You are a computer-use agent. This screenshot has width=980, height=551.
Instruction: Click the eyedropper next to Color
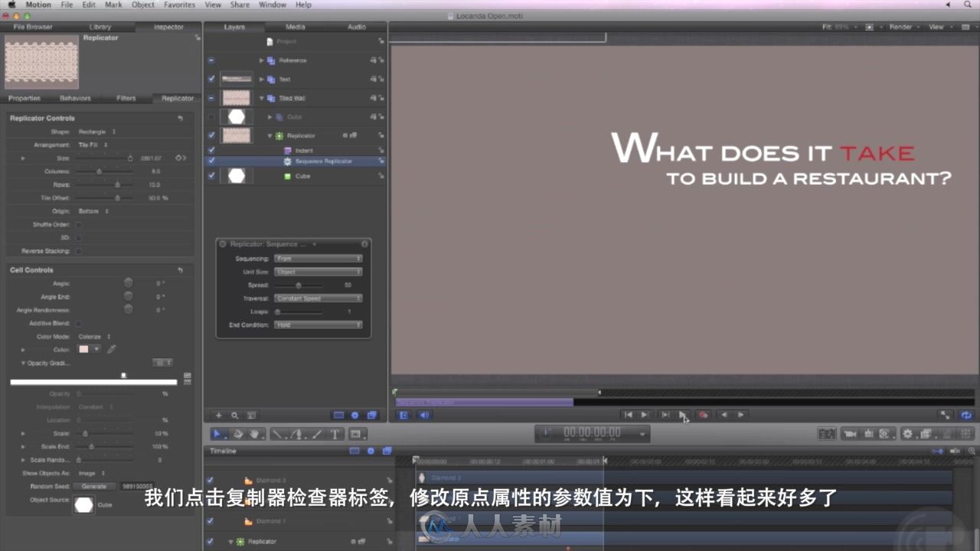[111, 350]
